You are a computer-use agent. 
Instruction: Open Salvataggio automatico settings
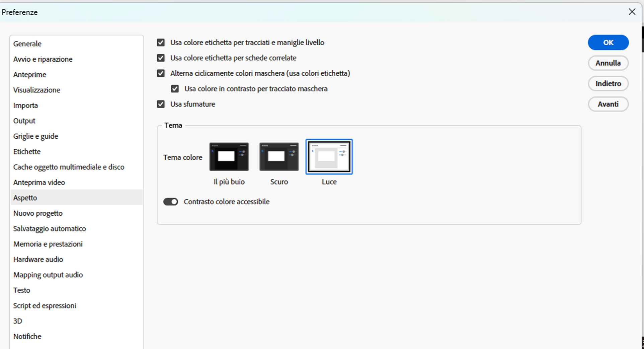pyautogui.click(x=76, y=229)
